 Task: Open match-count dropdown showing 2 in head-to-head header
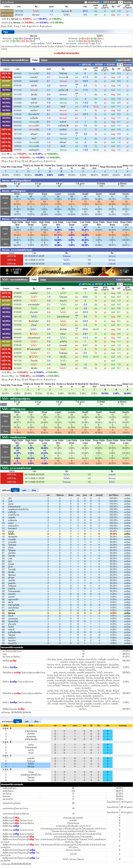click(120, 2)
